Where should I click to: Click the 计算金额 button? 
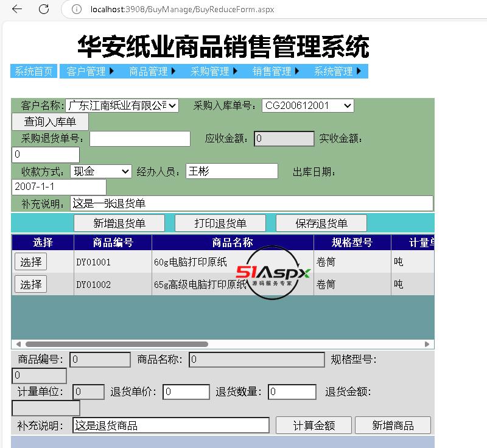[314, 425]
